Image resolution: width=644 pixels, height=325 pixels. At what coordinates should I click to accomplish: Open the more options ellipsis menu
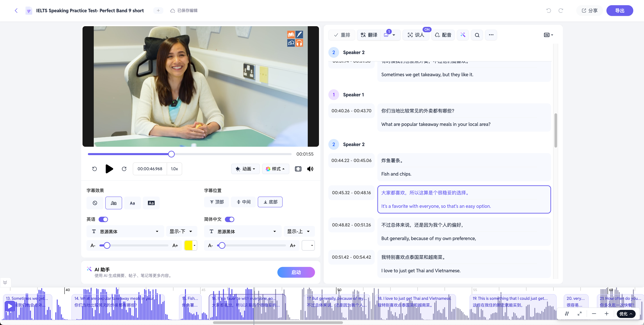tap(491, 35)
